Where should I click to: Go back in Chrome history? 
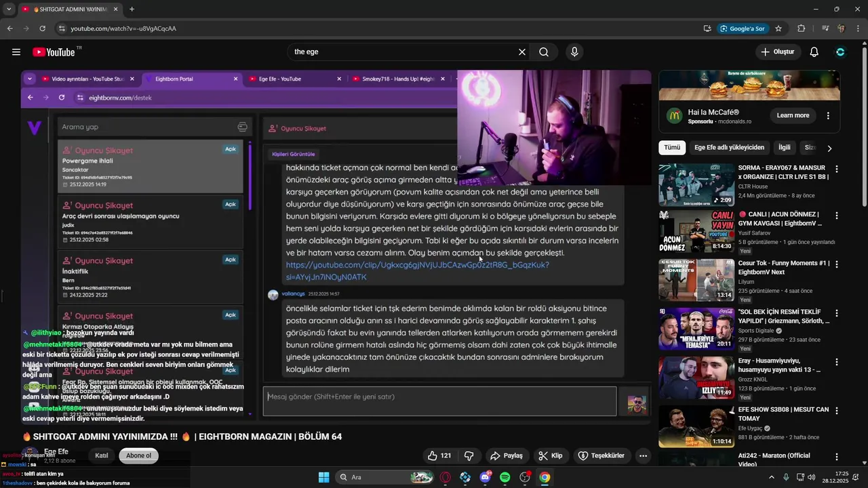[x=9, y=28]
